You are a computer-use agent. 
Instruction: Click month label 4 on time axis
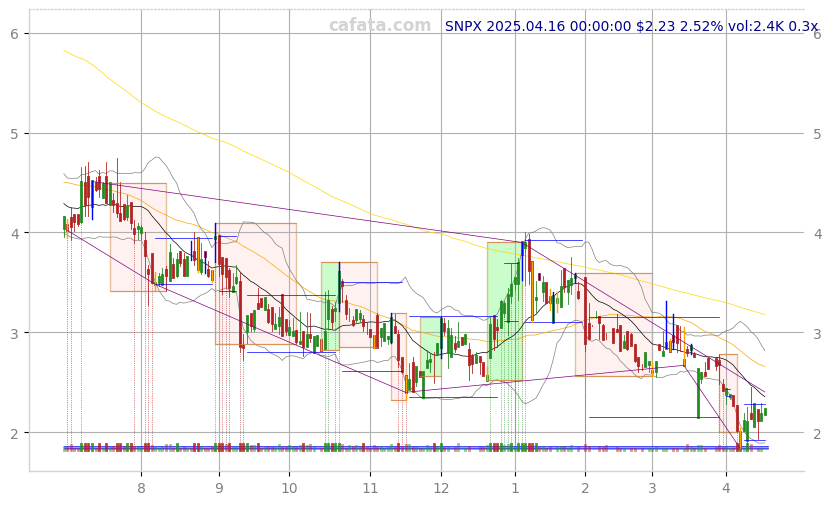[726, 487]
